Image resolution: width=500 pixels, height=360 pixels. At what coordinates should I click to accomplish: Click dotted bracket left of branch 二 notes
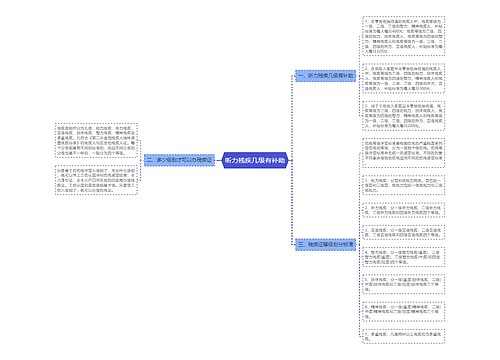(141, 160)
